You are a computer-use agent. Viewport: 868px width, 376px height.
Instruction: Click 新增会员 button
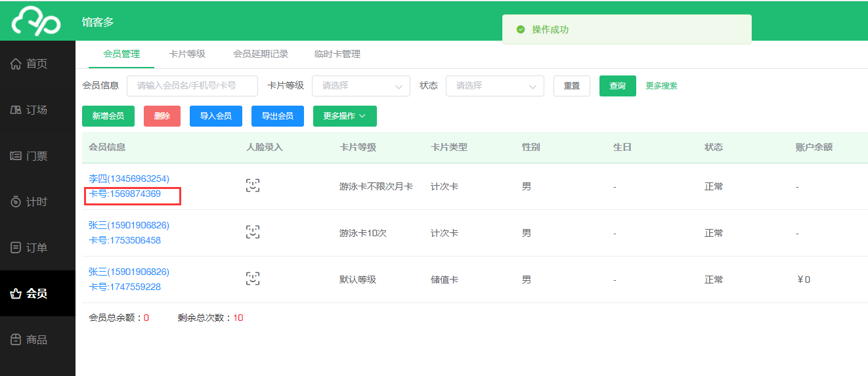tap(108, 116)
